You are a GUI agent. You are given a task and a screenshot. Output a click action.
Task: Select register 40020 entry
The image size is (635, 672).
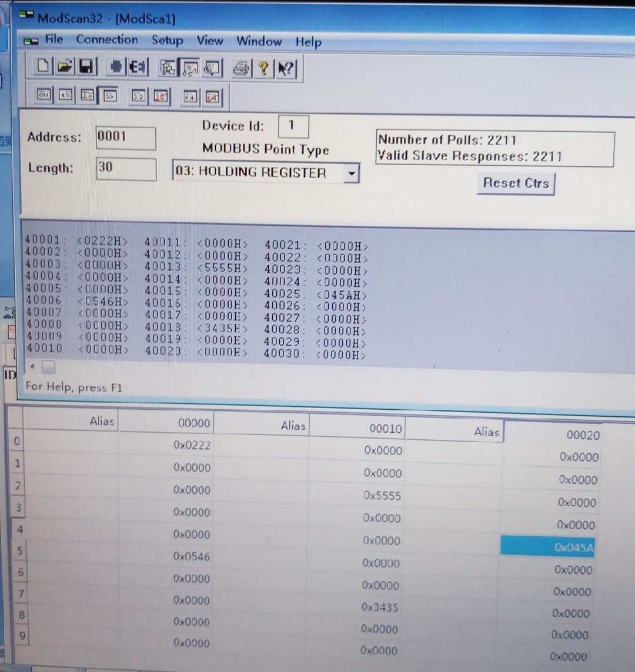(x=196, y=352)
